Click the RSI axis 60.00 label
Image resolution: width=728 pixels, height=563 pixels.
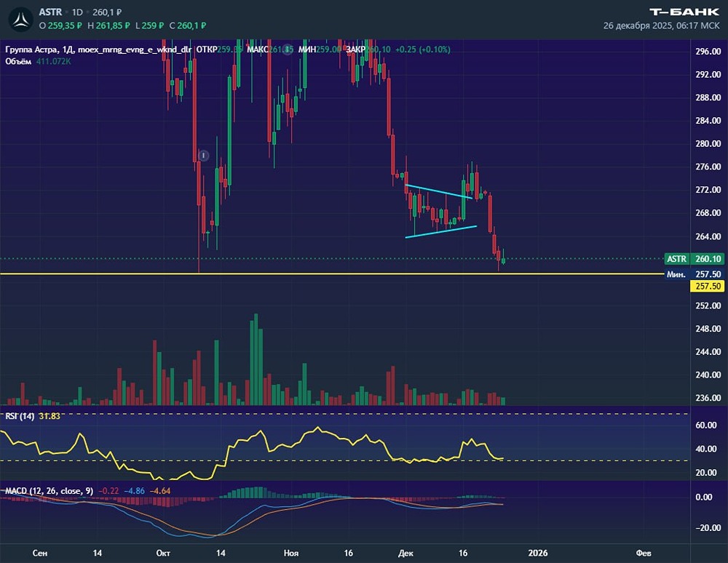[x=705, y=426]
